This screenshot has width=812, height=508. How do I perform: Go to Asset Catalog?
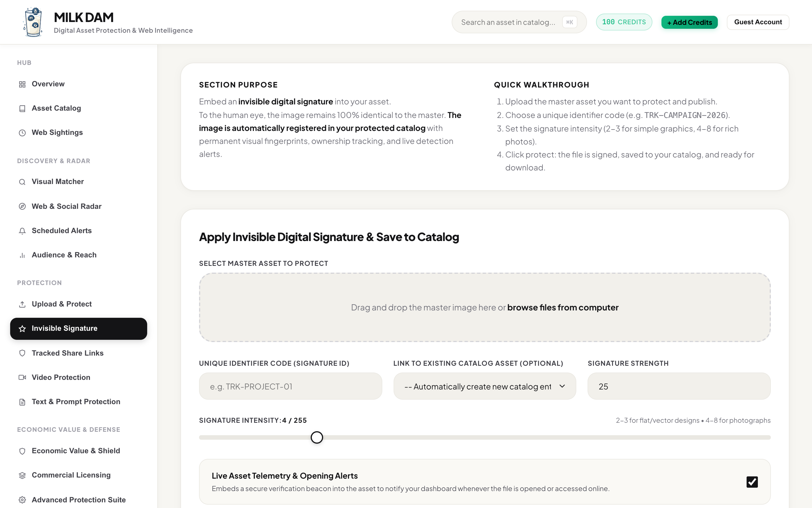tap(78, 108)
